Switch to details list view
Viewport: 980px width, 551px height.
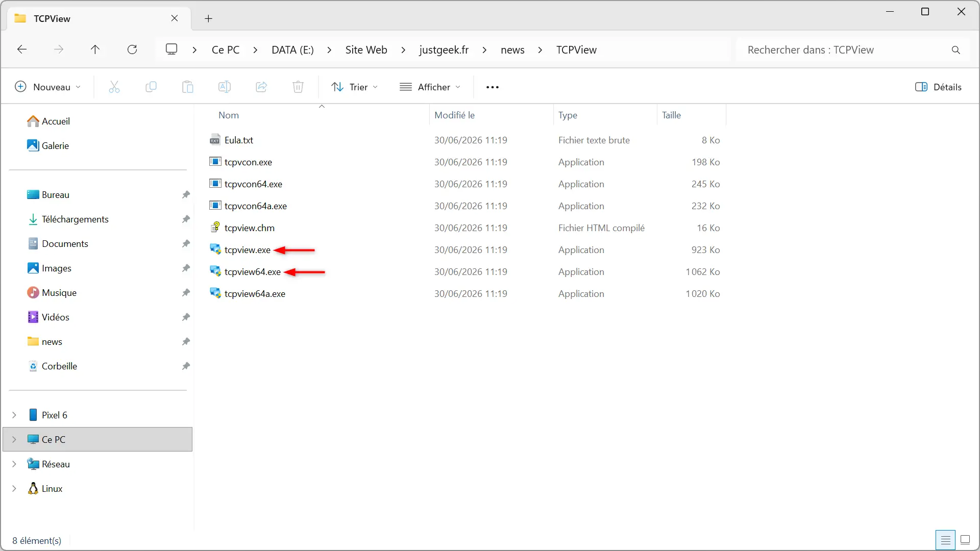(x=946, y=540)
